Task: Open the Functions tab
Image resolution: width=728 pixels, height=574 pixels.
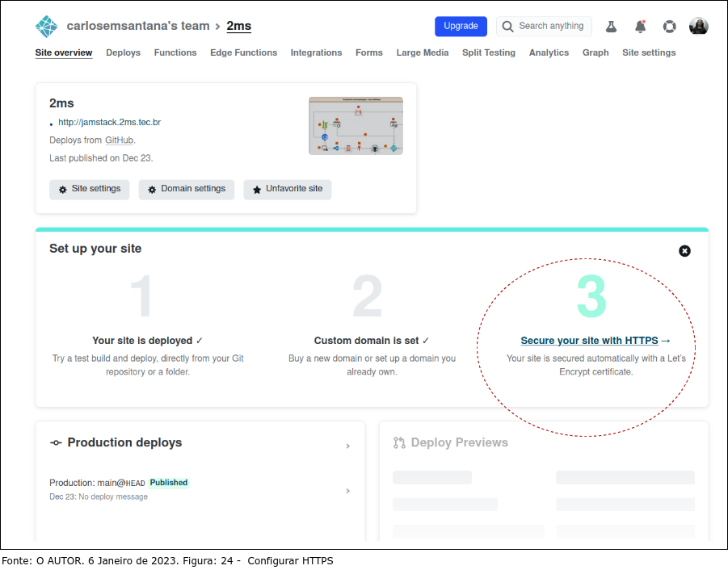Action: point(175,53)
